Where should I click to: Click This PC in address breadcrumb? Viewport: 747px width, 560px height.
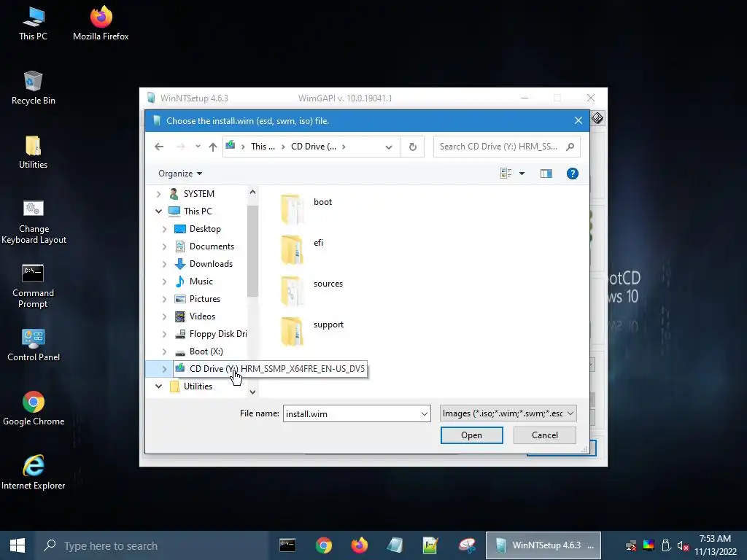tap(263, 147)
